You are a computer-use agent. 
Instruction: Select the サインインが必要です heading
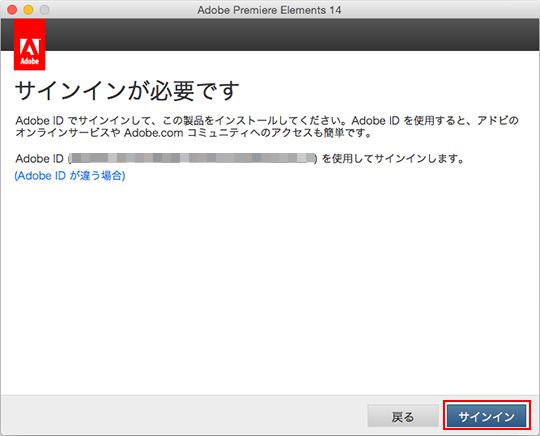click(127, 91)
